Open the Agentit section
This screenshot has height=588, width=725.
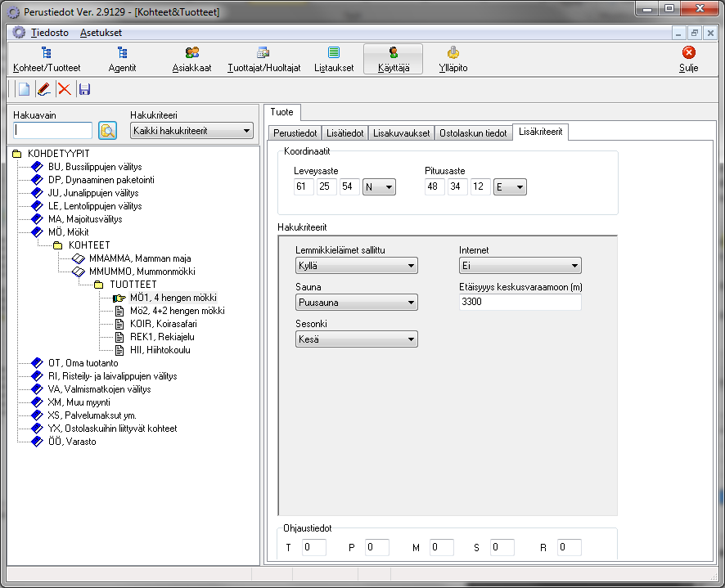pyautogui.click(x=122, y=59)
